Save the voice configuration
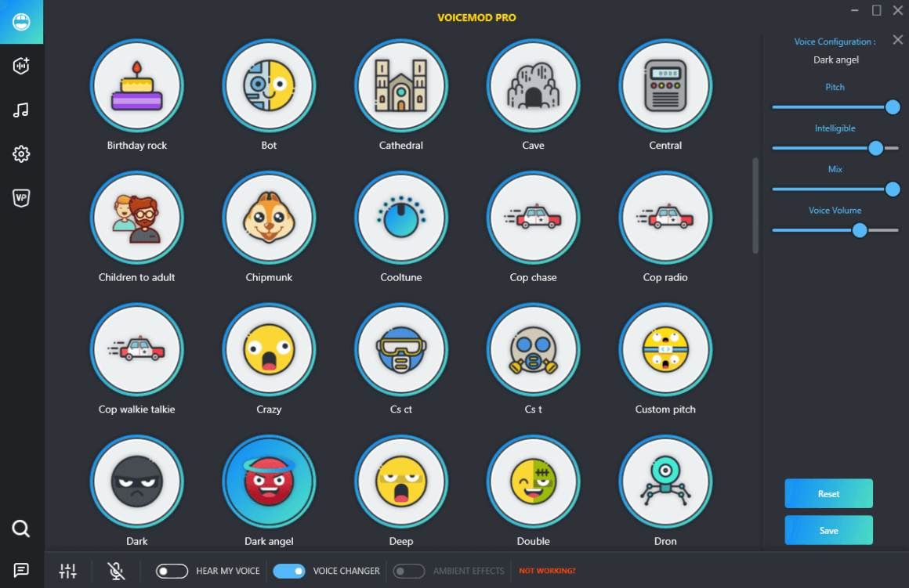Viewport: 909px width, 588px height. coord(828,530)
